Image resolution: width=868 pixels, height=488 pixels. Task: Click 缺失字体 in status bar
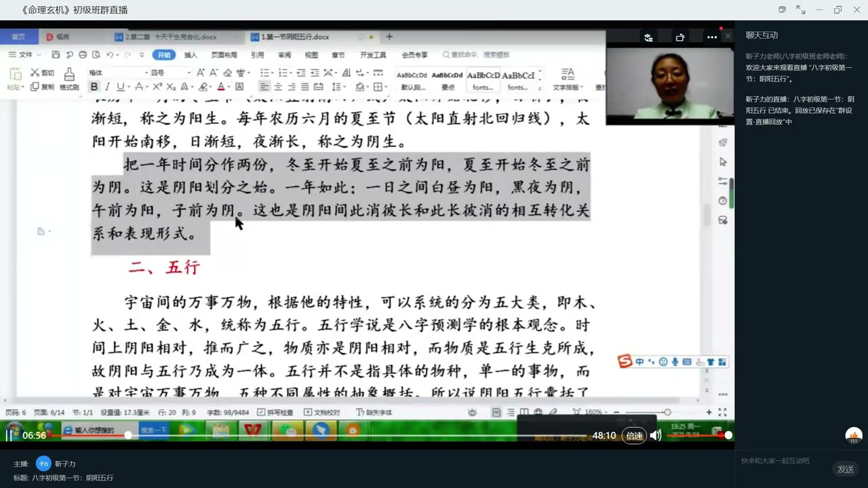click(x=375, y=412)
